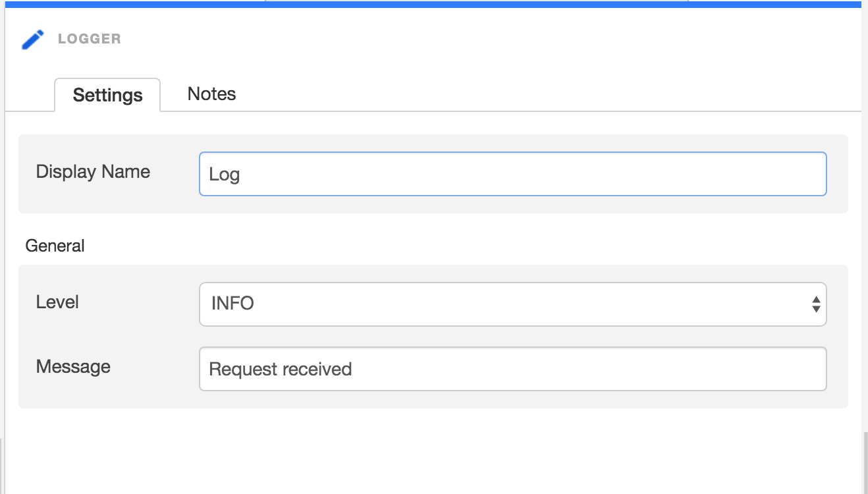Switch to the Notes tab
This screenshot has height=494, width=868.
click(211, 94)
